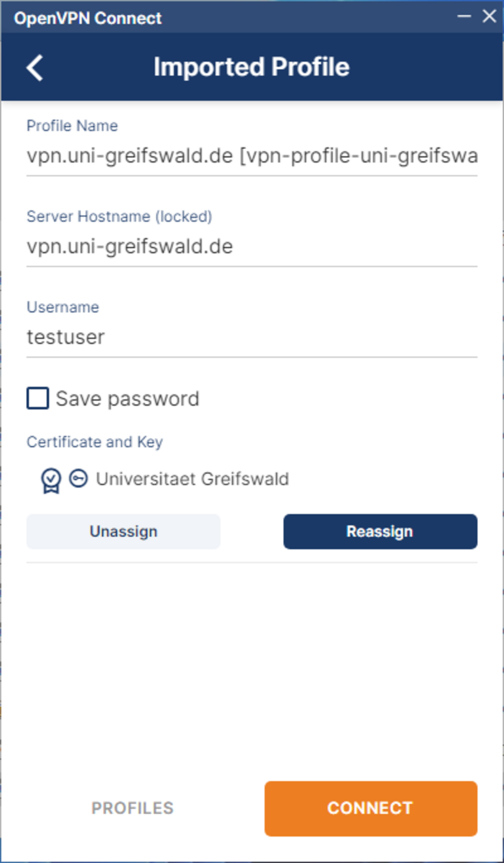Click the Certificate and Key section label
504x863 pixels.
(94, 442)
